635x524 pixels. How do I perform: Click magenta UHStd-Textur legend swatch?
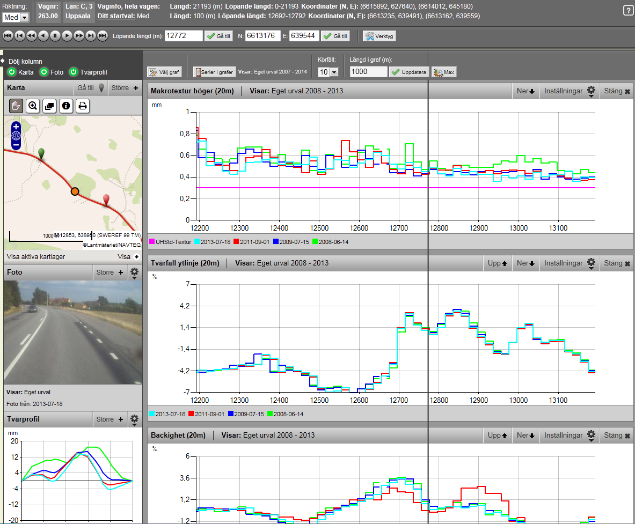(152, 242)
